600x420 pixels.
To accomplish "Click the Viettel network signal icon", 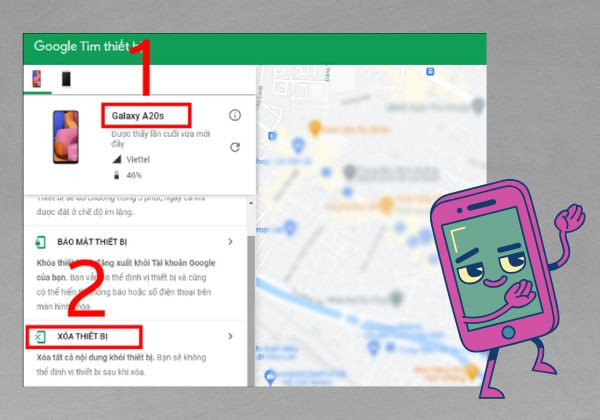I will (x=117, y=159).
